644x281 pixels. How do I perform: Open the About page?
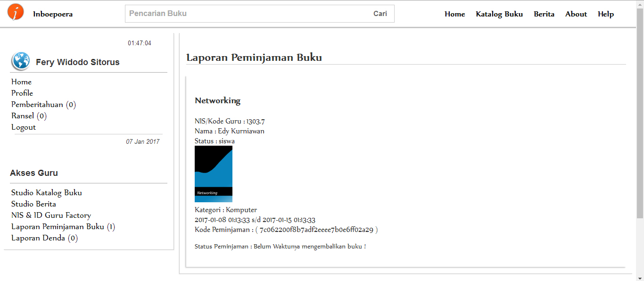(576, 14)
